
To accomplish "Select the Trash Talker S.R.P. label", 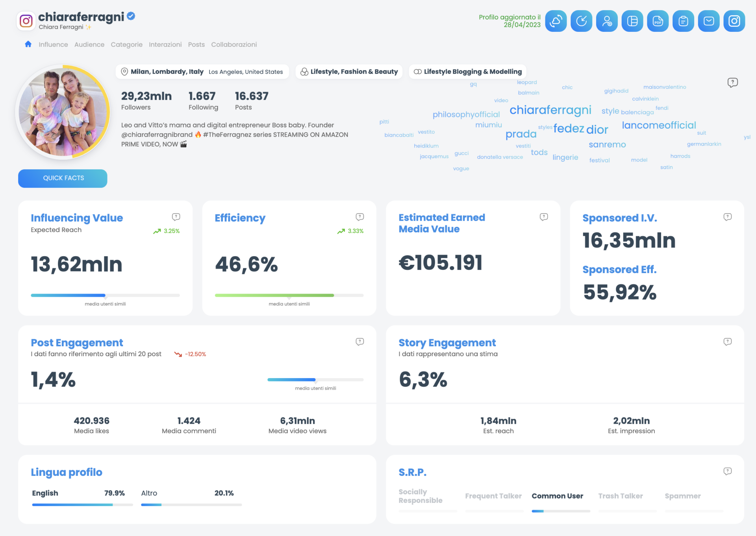I will pyautogui.click(x=621, y=496).
